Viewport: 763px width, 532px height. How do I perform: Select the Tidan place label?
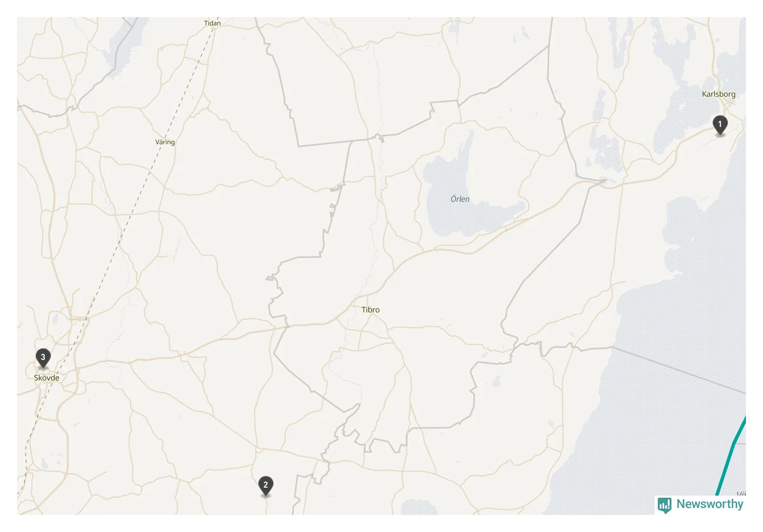212,23
